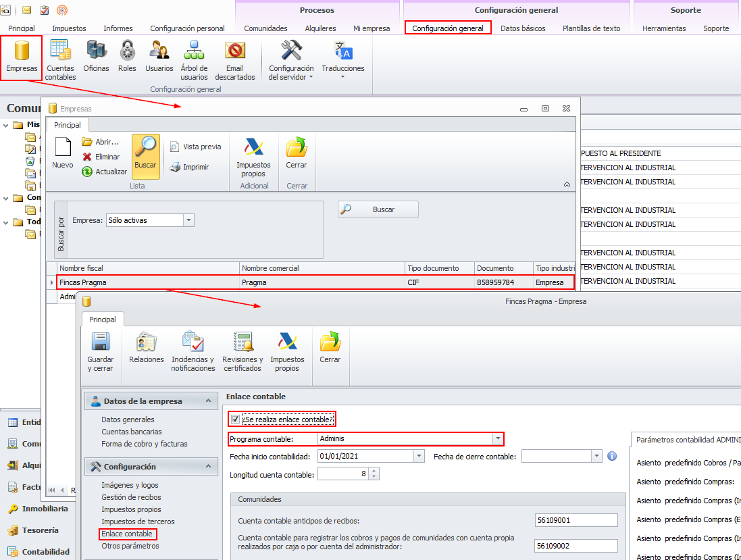Screen dimensions: 741x560
Task: Open the Programa contable dropdown
Action: tap(498, 438)
